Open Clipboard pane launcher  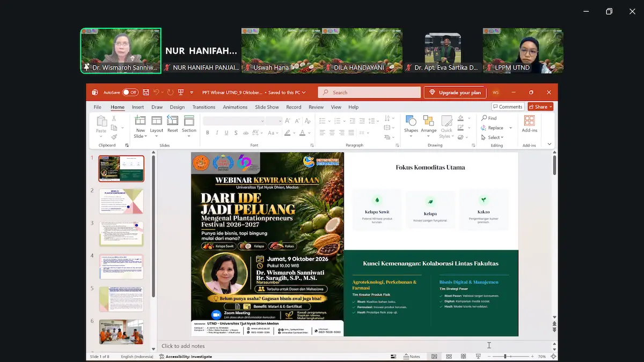127,145
